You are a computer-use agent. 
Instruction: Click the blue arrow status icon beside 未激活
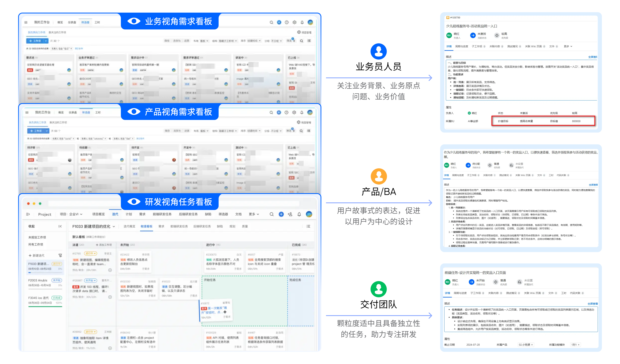(473, 35)
